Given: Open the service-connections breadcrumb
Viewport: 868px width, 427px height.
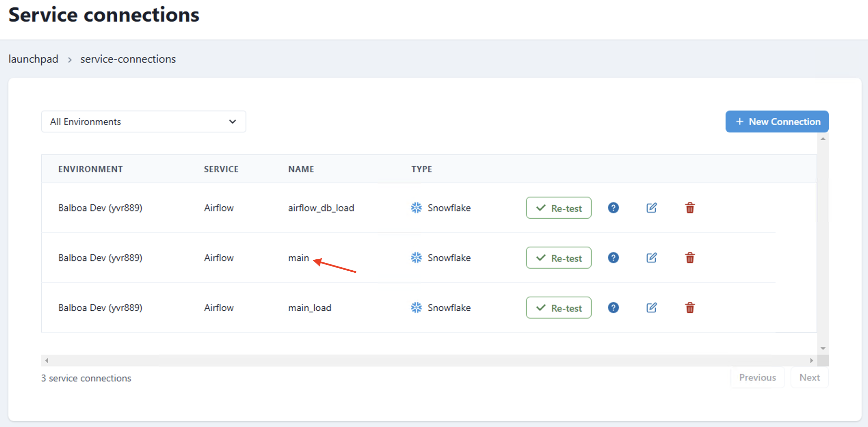Looking at the screenshot, I should coord(128,59).
